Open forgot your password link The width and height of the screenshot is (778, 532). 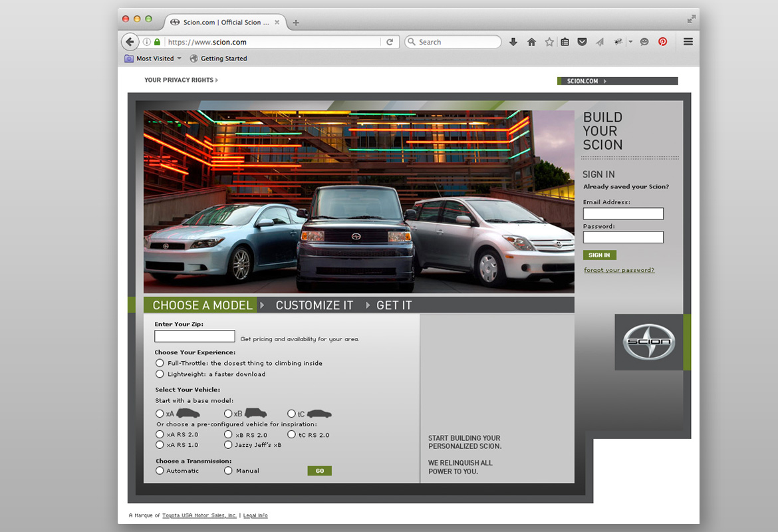(x=619, y=270)
